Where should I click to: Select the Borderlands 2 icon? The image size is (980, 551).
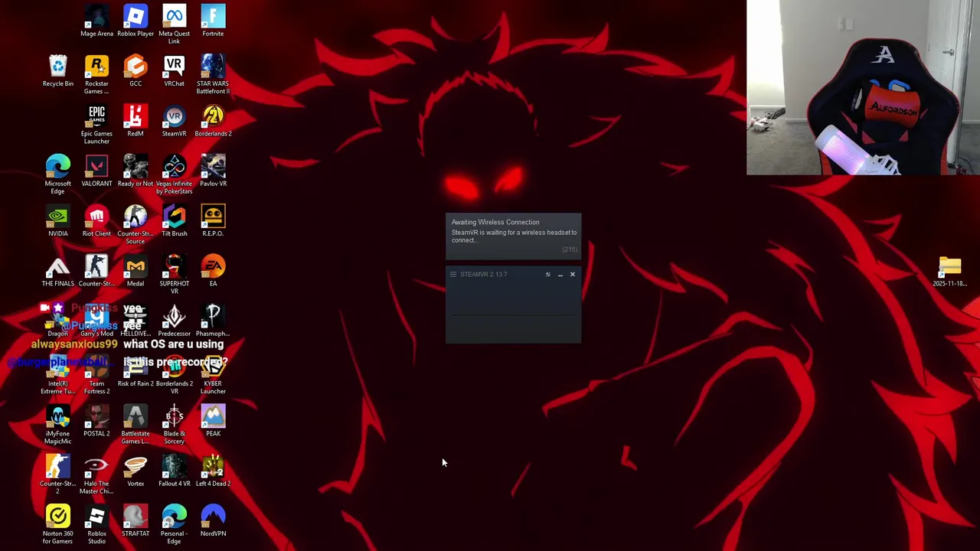click(213, 121)
